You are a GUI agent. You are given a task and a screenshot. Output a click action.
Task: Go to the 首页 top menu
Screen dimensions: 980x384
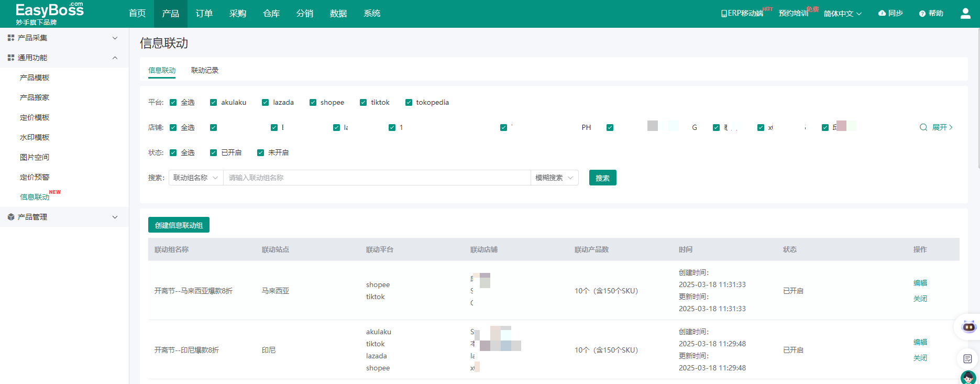click(x=137, y=14)
